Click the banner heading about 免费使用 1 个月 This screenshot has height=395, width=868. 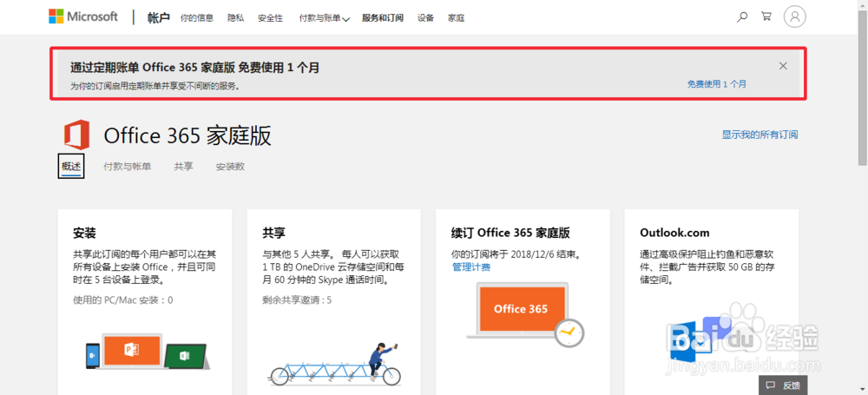coord(194,68)
